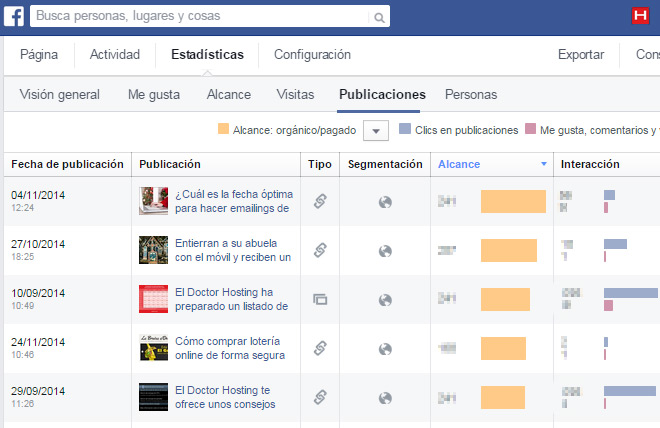Click red calendar thumbnail of 10/09/2014 post
Screen dimensions: 660x428
154,299
